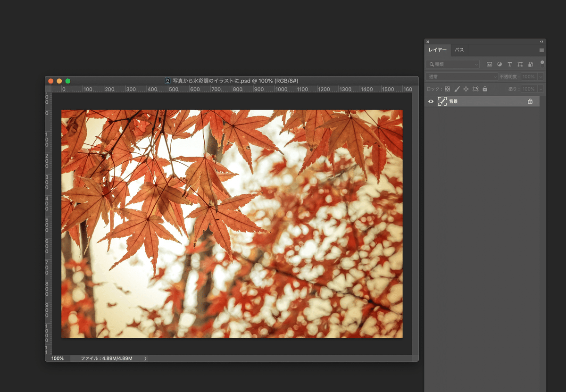This screenshot has height=392, width=566.
Task: Switch to the パス tab
Action: click(x=459, y=50)
